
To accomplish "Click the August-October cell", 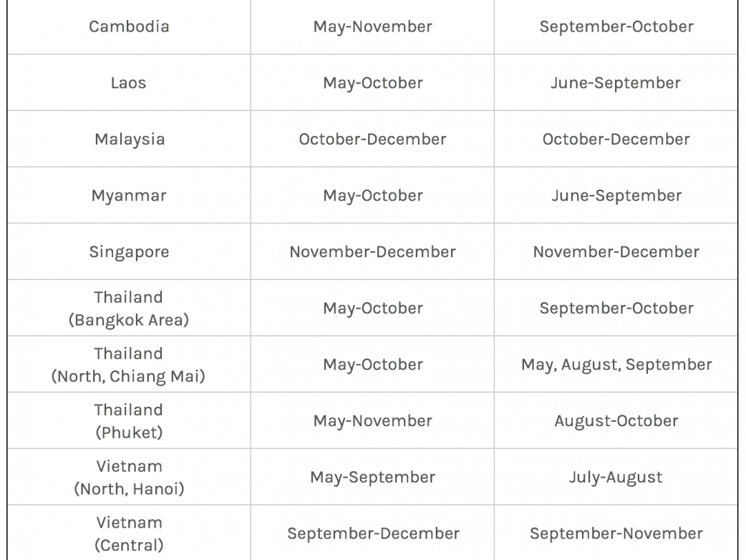I will pyautogui.click(x=616, y=420).
